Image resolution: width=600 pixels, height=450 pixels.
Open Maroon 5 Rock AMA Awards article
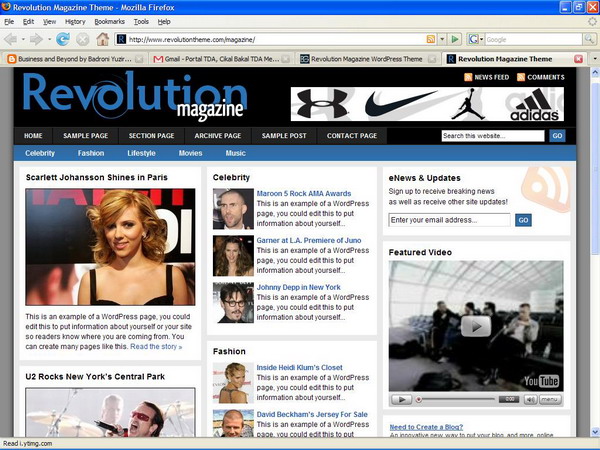pyautogui.click(x=303, y=194)
